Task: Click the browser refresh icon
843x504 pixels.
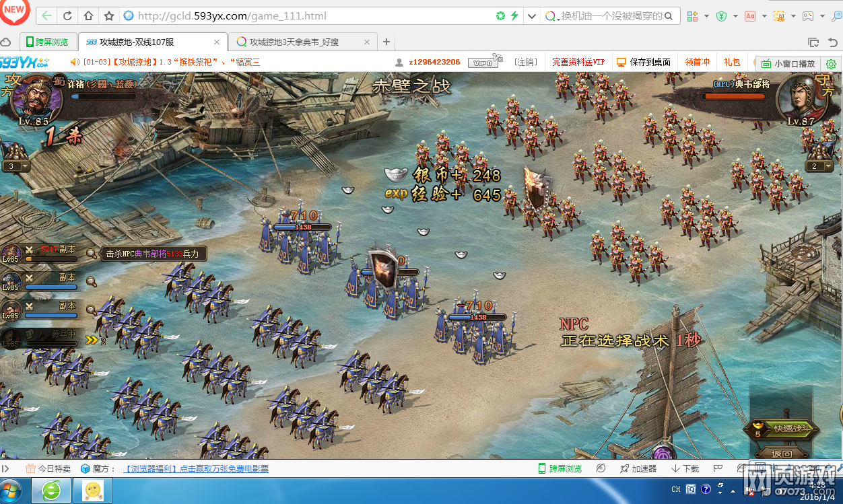Action: pos(67,15)
